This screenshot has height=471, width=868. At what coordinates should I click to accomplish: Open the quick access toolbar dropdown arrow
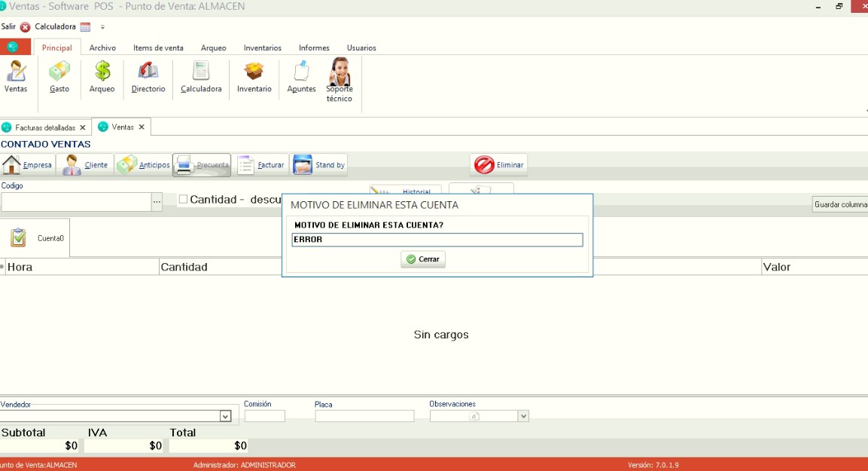pos(102,27)
